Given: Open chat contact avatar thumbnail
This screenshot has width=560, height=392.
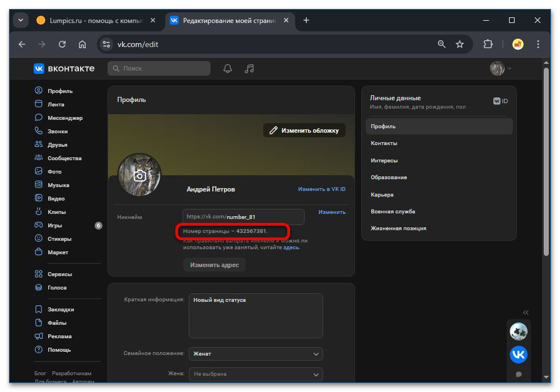Looking at the screenshot, I should (518, 332).
